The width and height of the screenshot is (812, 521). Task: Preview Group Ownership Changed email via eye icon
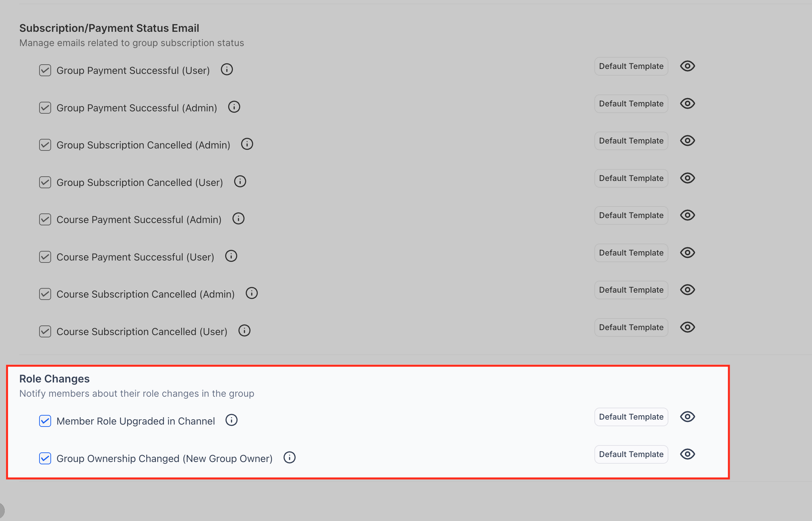point(687,454)
